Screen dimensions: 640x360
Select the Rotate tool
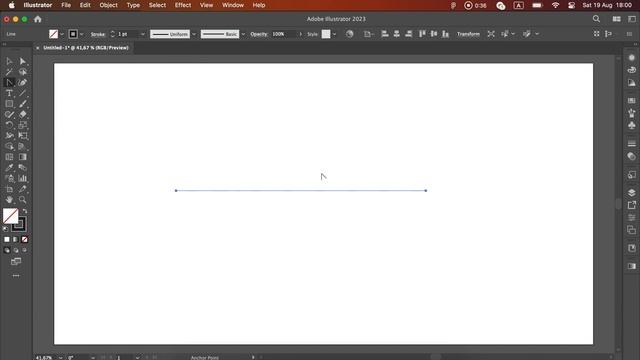point(9,125)
